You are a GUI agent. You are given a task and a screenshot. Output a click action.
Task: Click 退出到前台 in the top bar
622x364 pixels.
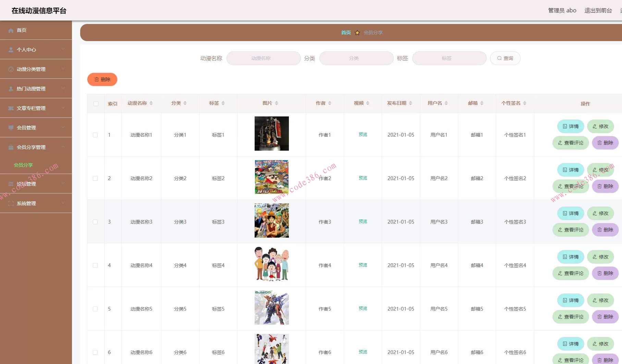[x=598, y=10]
